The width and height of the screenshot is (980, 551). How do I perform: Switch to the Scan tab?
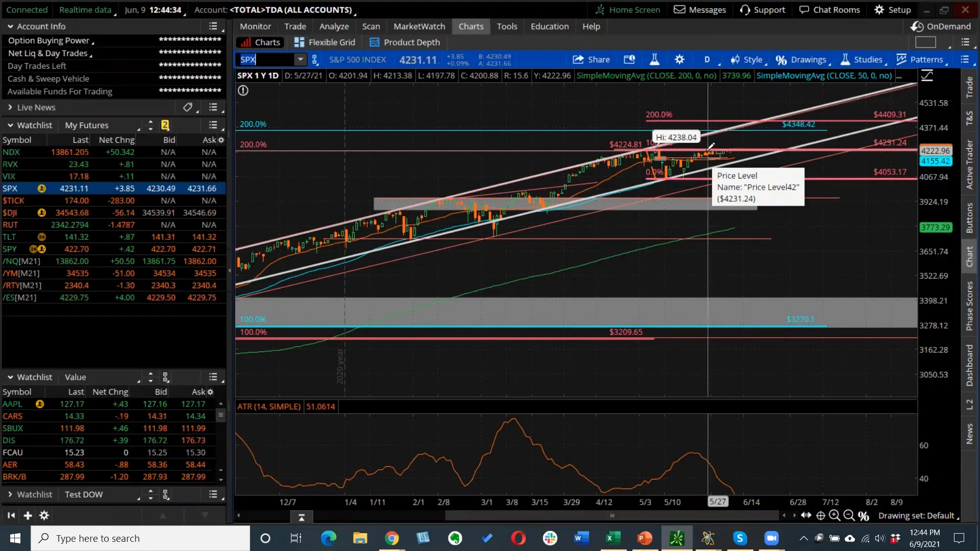point(371,26)
